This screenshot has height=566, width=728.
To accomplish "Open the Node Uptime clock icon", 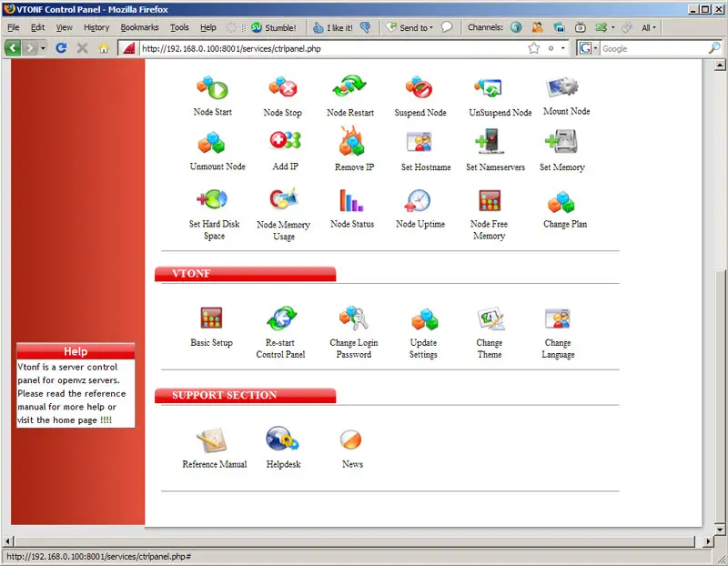I will 419,200.
